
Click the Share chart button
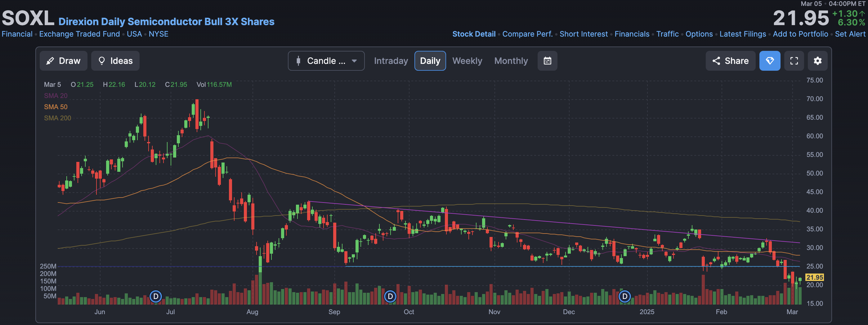[730, 61]
